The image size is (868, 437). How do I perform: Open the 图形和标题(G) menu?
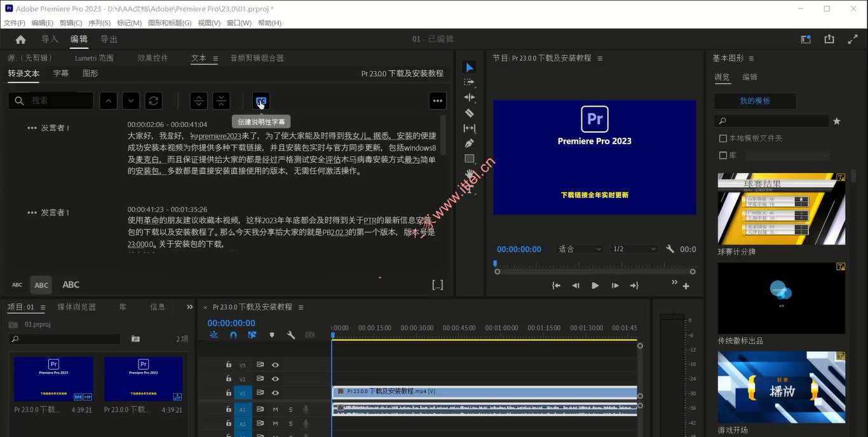tap(169, 23)
